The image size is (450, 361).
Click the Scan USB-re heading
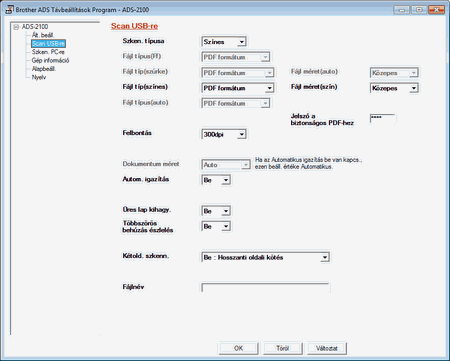pos(134,26)
